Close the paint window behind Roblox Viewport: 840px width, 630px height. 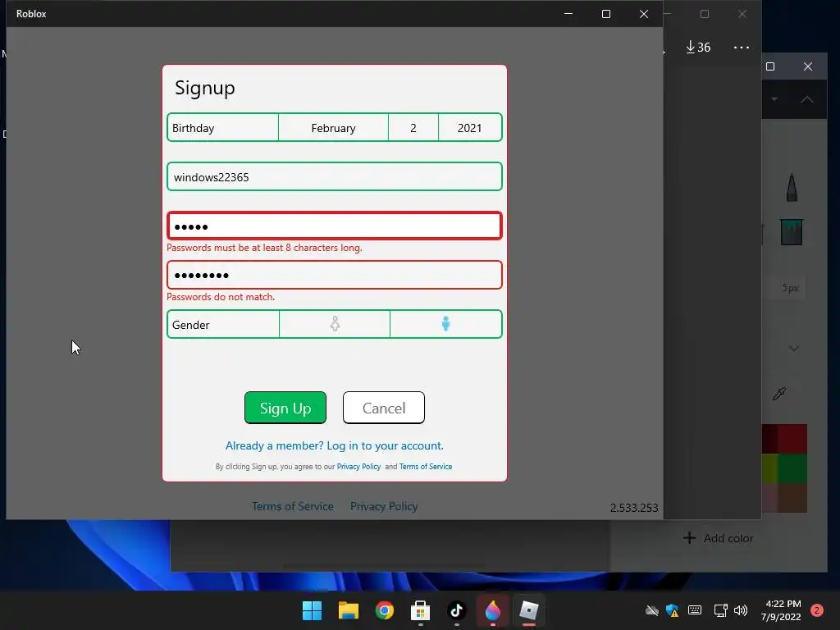808,66
